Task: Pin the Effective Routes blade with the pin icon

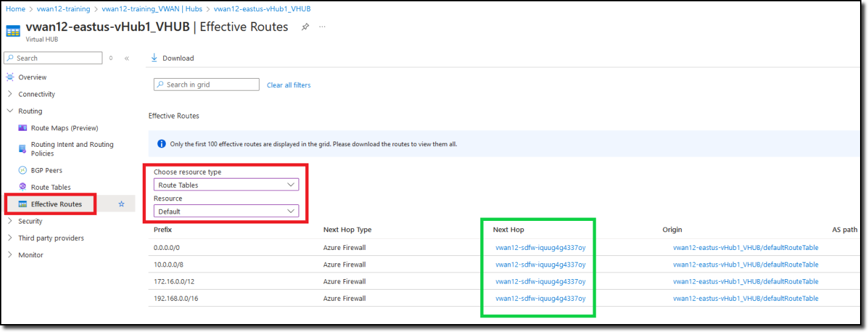Action: 305,27
